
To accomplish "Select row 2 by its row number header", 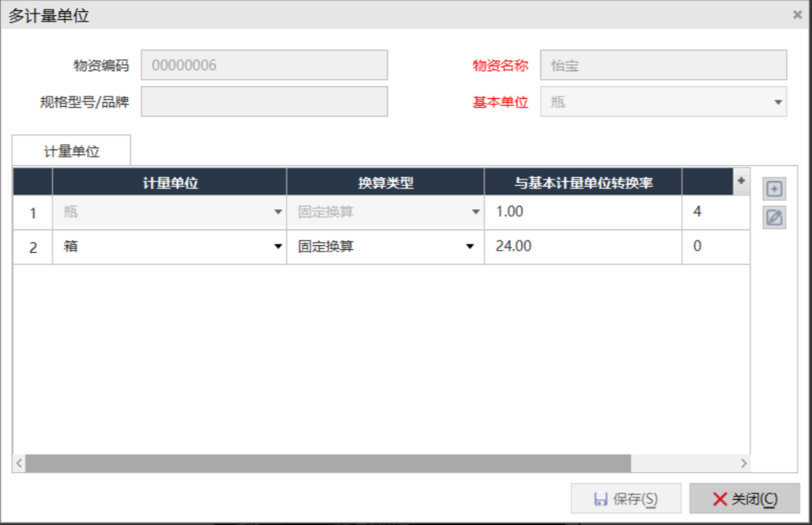I will [32, 247].
